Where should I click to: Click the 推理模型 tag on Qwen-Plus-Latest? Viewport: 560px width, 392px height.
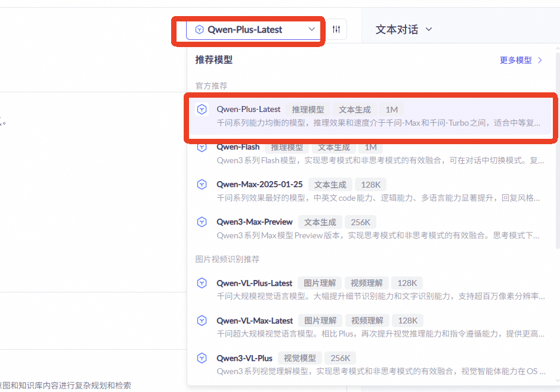(x=308, y=110)
